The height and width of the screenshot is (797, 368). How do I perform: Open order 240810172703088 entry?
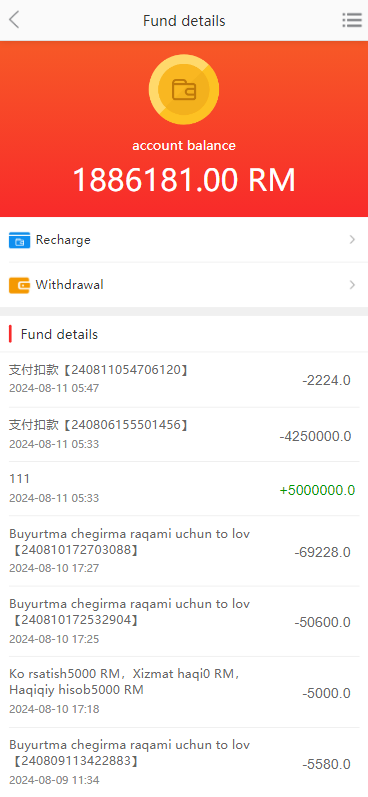pos(184,551)
